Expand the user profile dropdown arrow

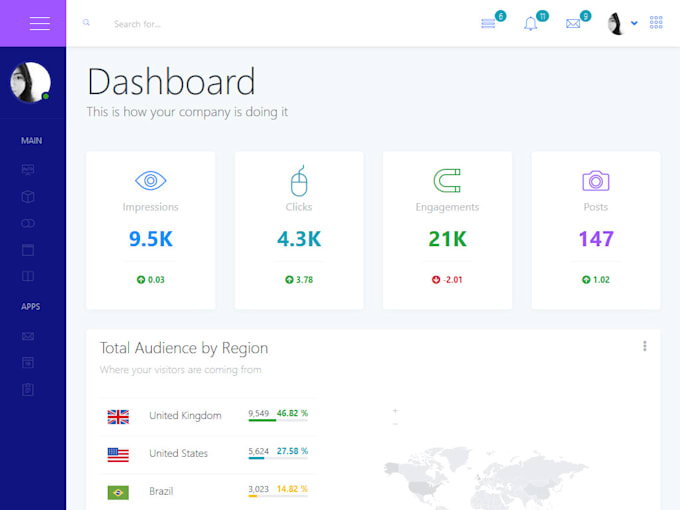[634, 23]
